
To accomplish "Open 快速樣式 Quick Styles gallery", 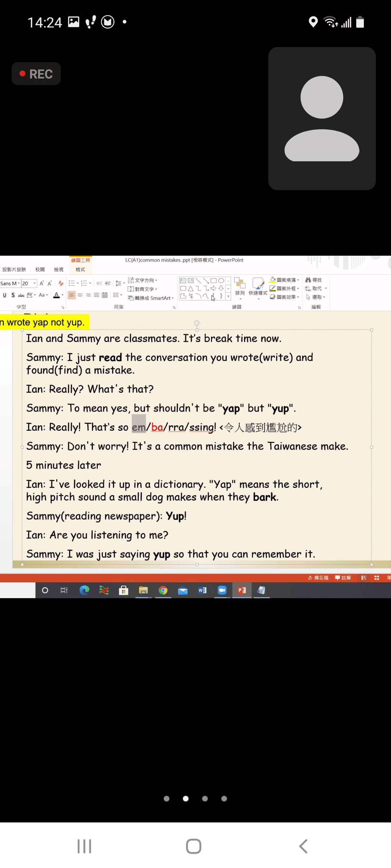I will [258, 288].
